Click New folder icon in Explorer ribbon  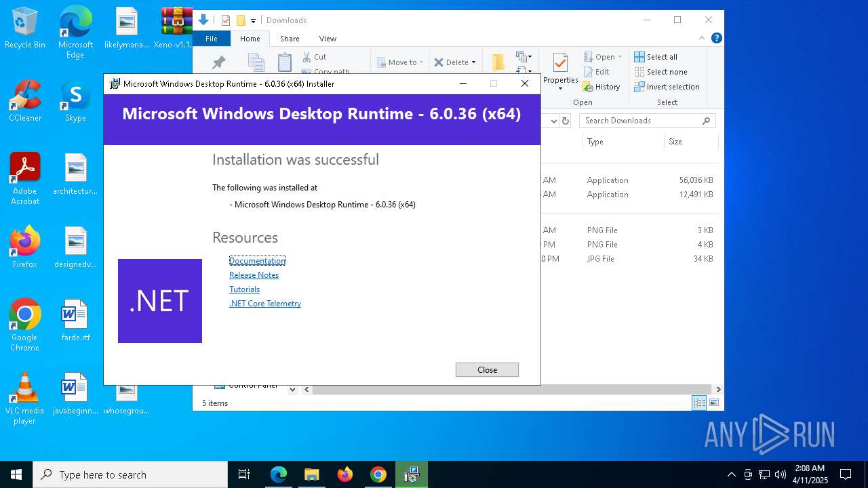pyautogui.click(x=498, y=62)
